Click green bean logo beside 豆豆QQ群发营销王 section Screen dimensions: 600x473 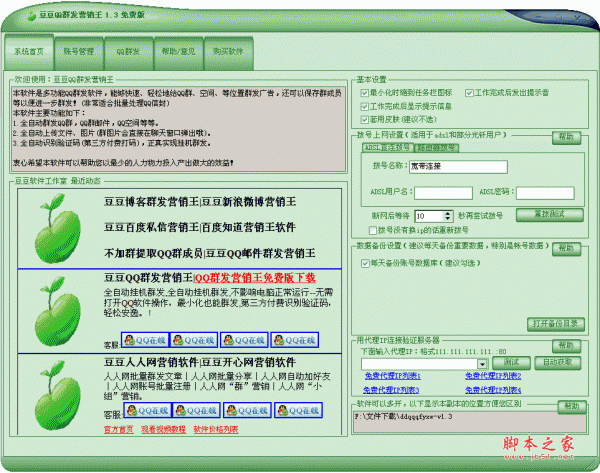(x=58, y=312)
